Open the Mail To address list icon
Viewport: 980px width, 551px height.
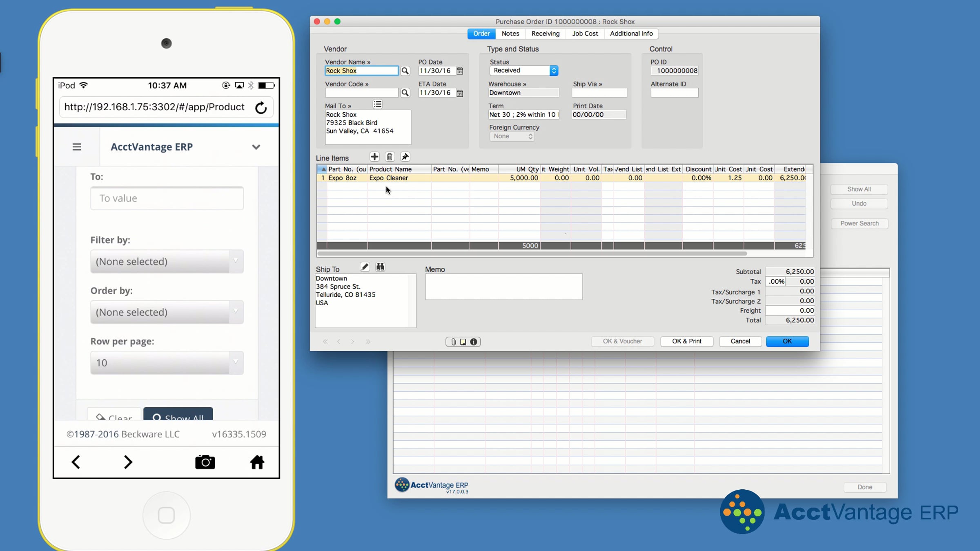click(x=378, y=104)
